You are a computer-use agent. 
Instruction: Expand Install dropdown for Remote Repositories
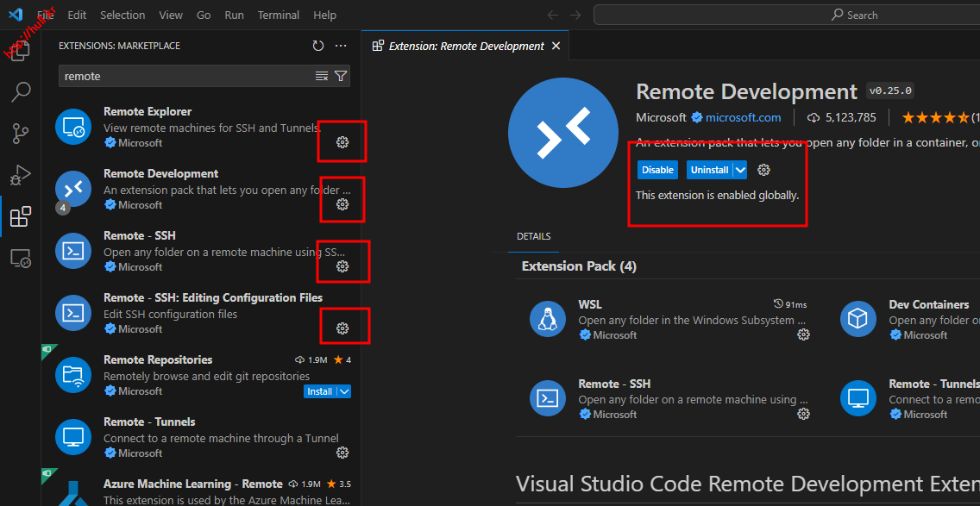(x=344, y=391)
